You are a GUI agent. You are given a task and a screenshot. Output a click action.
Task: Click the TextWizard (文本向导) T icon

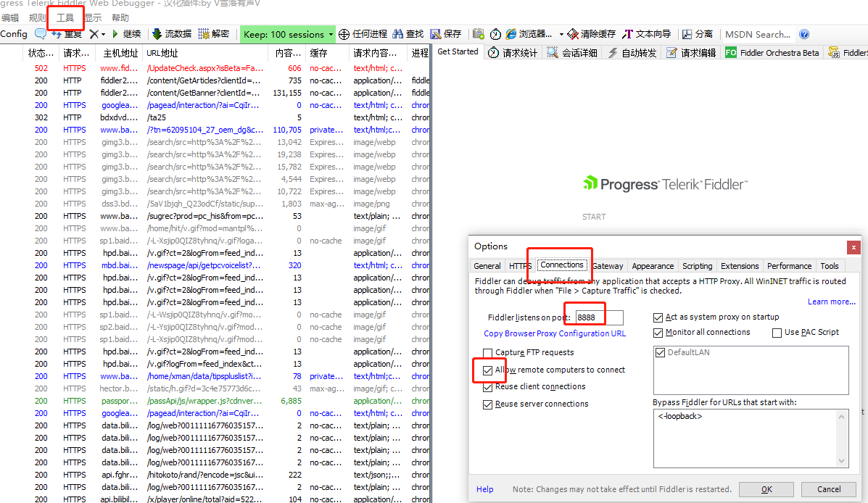[x=627, y=34]
